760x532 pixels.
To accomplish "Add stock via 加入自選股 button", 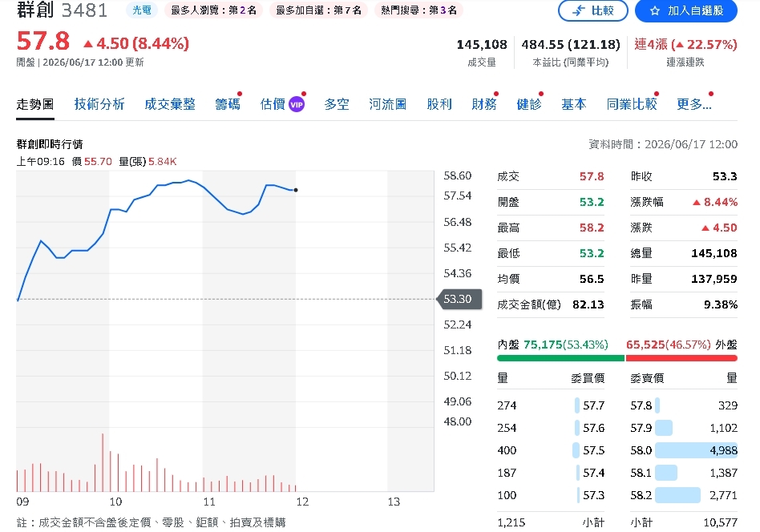I will point(685,10).
